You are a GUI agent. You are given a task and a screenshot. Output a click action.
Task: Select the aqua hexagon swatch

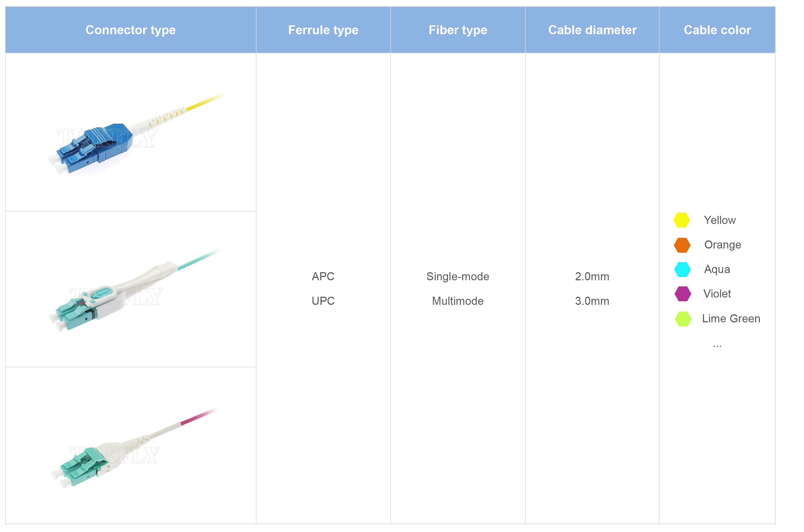pyautogui.click(x=682, y=270)
